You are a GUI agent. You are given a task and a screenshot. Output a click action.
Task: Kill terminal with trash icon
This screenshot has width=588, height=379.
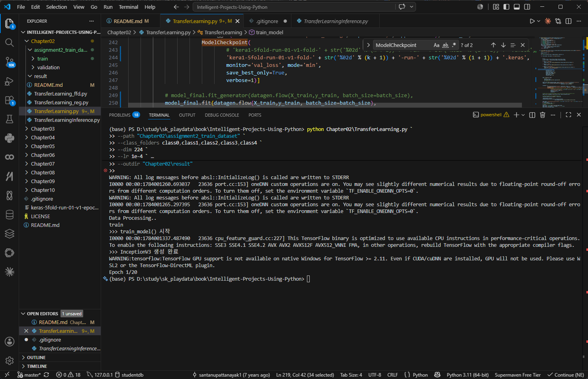pyautogui.click(x=542, y=115)
